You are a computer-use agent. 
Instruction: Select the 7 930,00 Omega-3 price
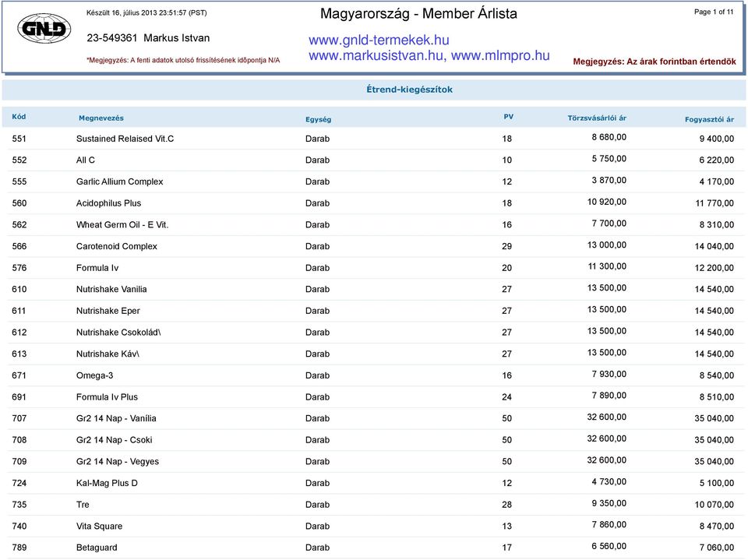point(609,374)
